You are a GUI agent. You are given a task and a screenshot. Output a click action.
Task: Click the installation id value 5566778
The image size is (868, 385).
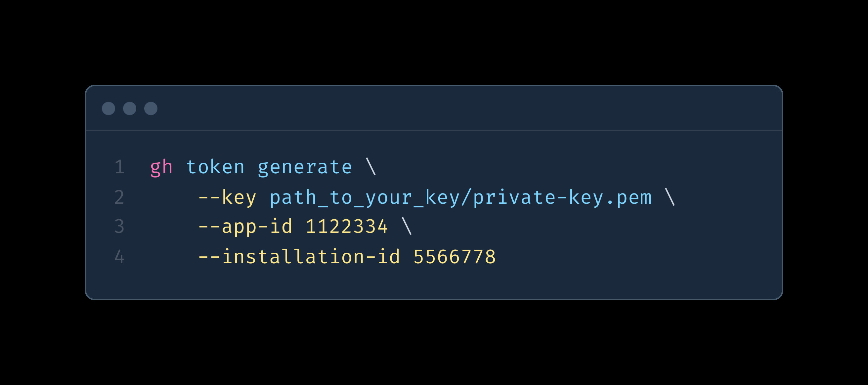(455, 257)
